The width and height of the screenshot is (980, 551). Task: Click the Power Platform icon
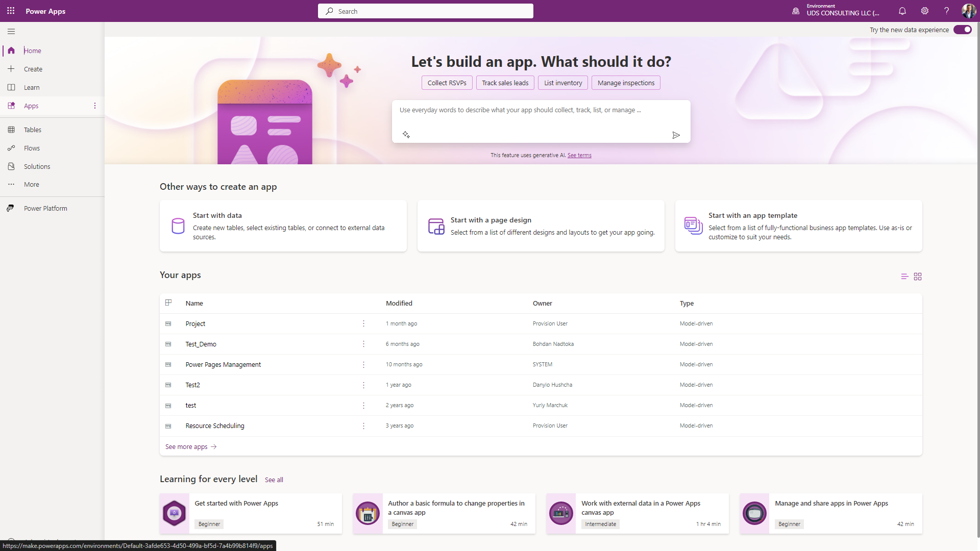click(10, 208)
